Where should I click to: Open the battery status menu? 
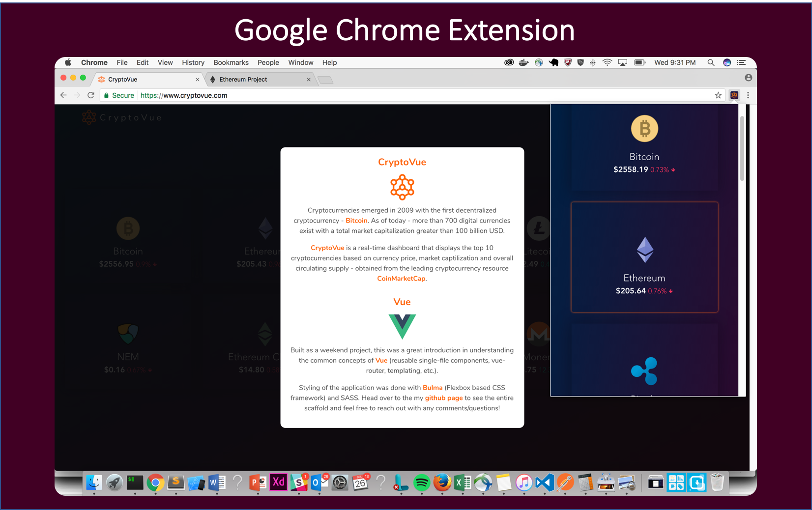click(x=639, y=62)
